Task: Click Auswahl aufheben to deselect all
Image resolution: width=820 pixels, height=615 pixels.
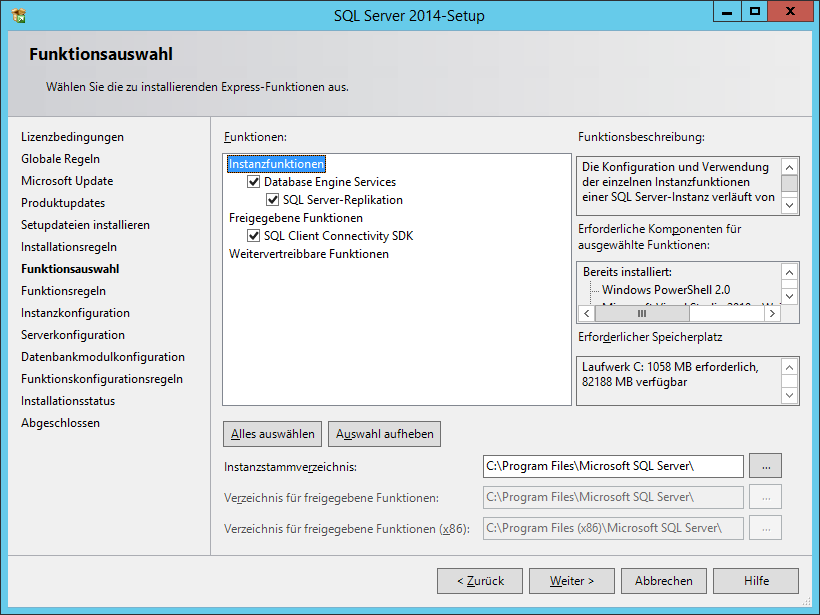Action: [x=385, y=434]
